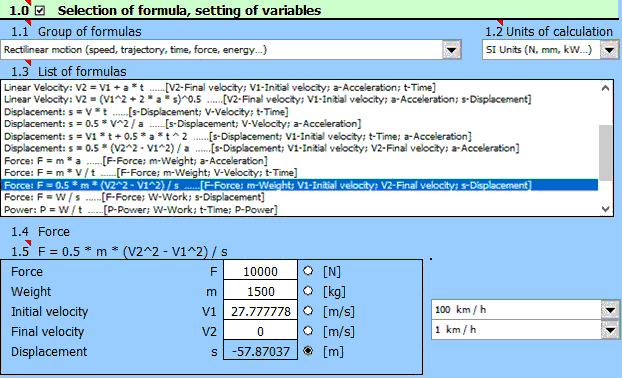Open the Units of calculation dropdown arrow

(609, 50)
